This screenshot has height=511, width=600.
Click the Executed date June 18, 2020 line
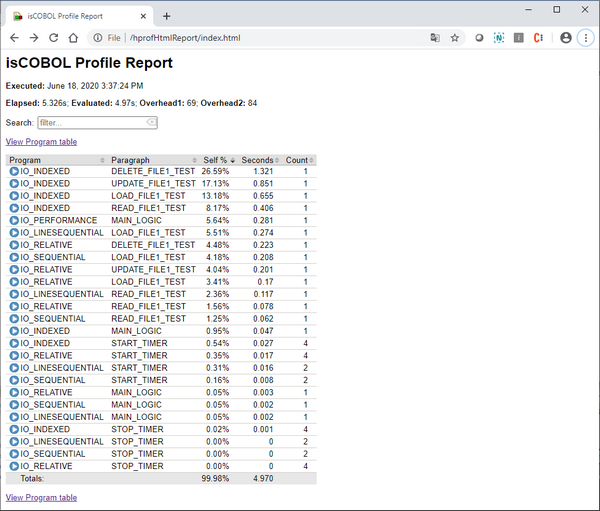pos(75,86)
